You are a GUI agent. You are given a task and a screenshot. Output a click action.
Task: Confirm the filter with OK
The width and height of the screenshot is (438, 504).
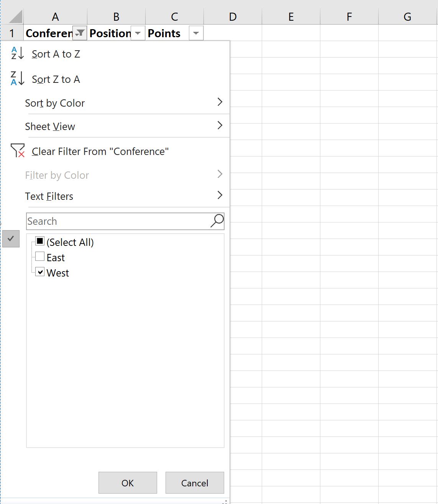128,483
